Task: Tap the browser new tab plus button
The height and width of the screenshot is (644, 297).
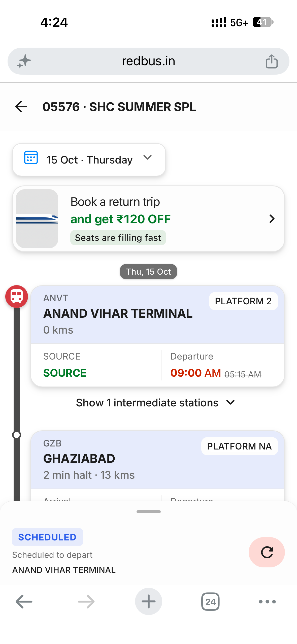Action: tap(148, 601)
